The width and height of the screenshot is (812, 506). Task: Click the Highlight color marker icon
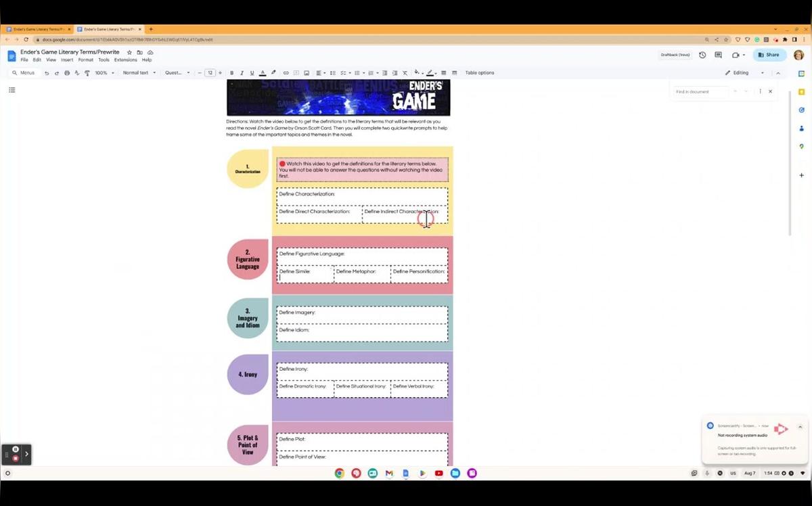click(x=273, y=72)
